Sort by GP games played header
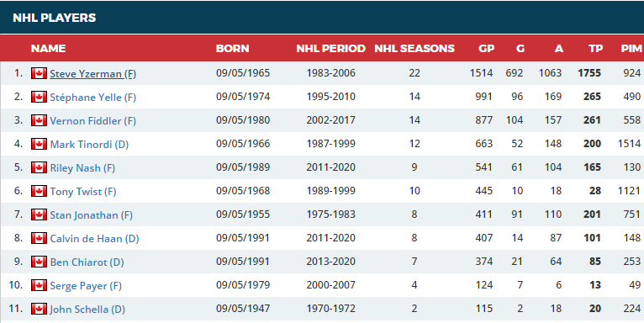The height and width of the screenshot is (323, 644). [486, 49]
